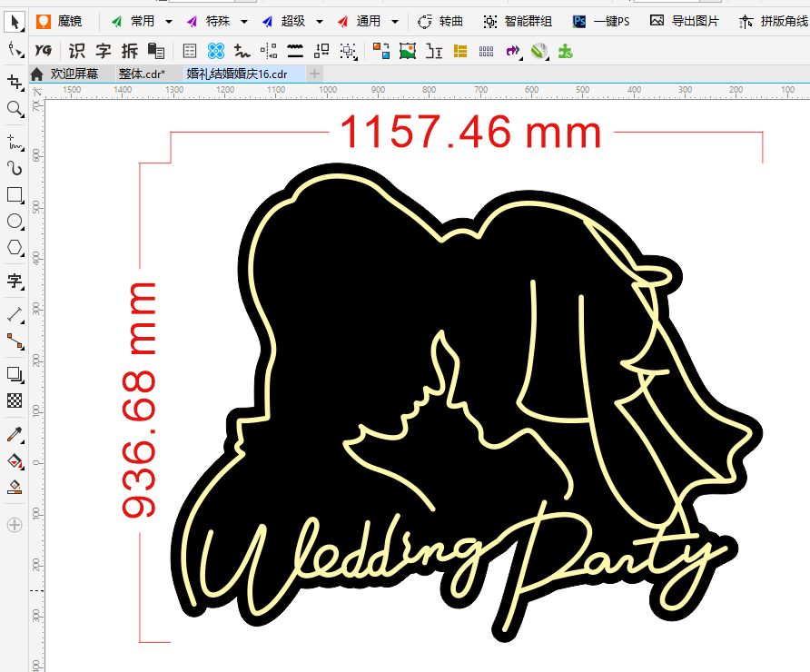Select the Polygon tool
Image resolution: width=810 pixels, height=672 pixels.
tap(15, 247)
